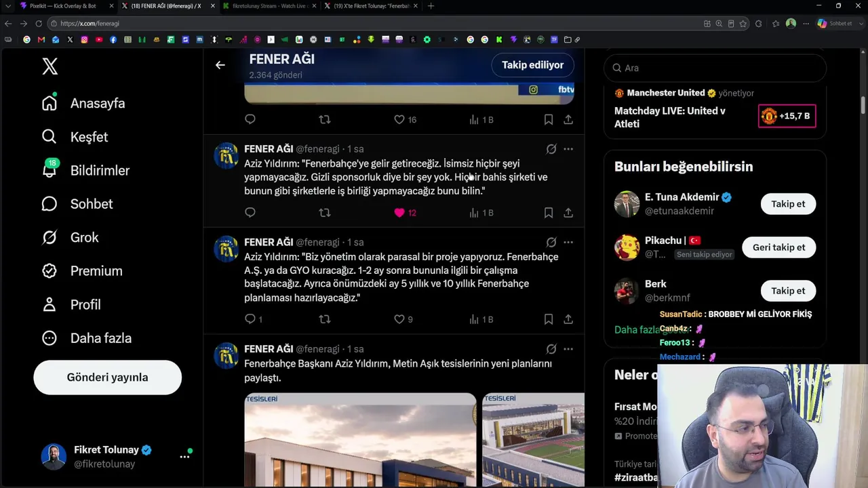Go to Anasayfa in the sidebar
868x488 pixels.
pos(83,103)
